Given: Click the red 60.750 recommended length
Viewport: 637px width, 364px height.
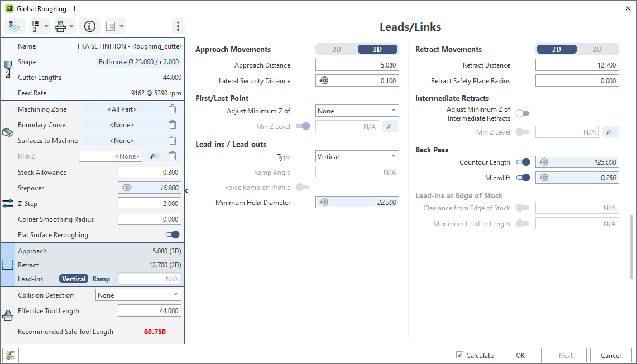Looking at the screenshot, I should click(x=155, y=332).
